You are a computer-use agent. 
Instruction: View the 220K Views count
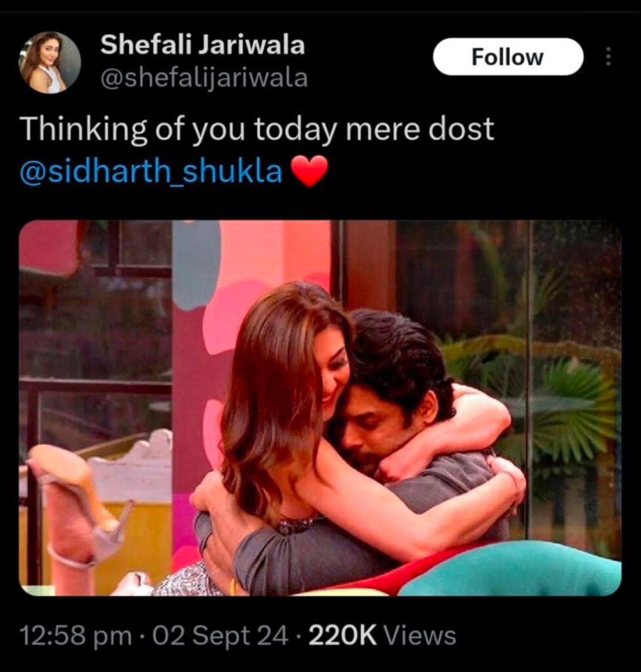pos(382,635)
